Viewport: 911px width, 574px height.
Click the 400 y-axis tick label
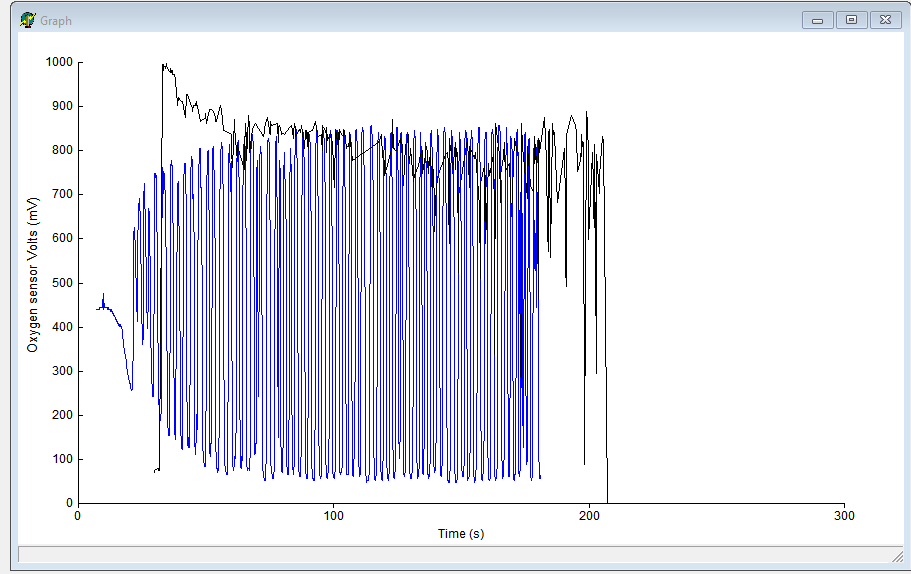click(x=63, y=327)
